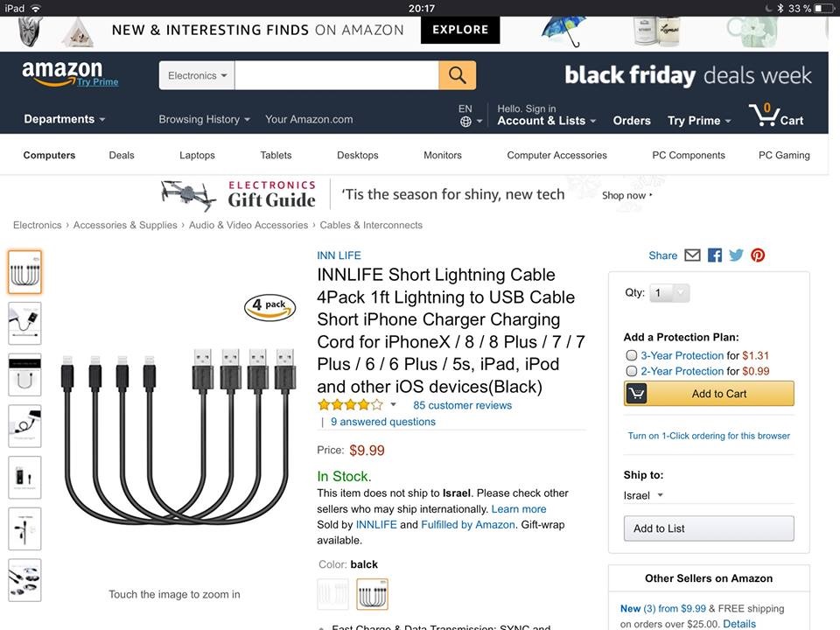
Task: Go to the PC Components menu item
Action: (689, 155)
